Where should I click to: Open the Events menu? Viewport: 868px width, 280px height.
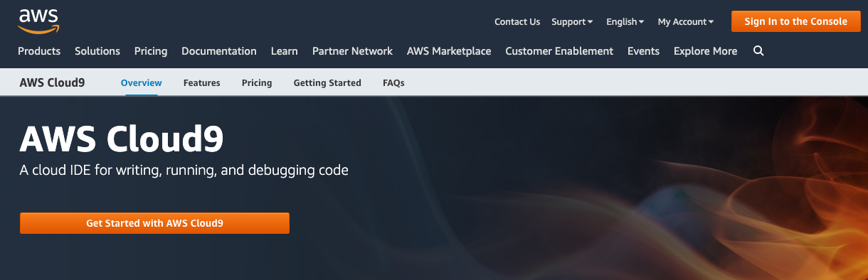(643, 51)
